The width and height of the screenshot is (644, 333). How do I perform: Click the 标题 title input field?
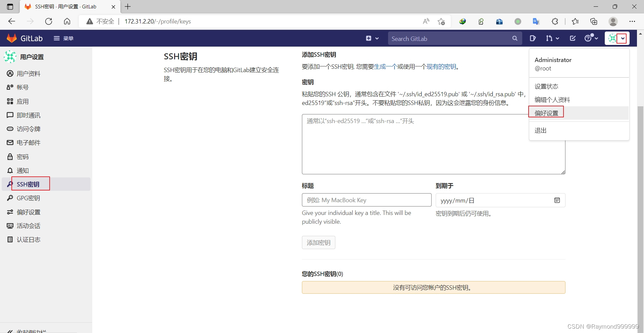(367, 200)
